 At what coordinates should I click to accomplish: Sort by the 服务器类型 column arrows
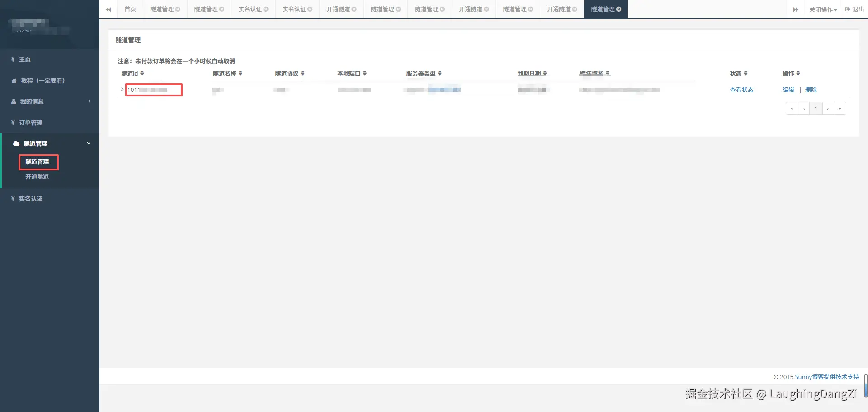pyautogui.click(x=439, y=73)
